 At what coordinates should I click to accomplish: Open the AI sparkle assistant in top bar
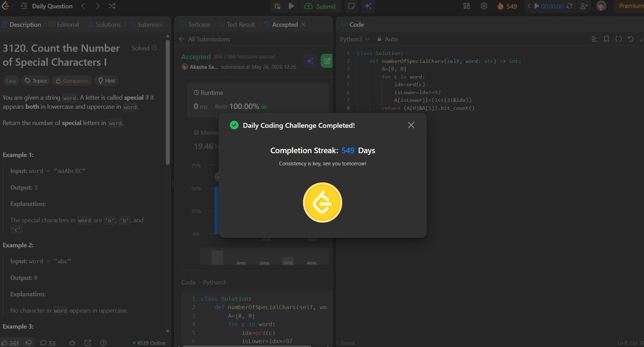tap(368, 6)
